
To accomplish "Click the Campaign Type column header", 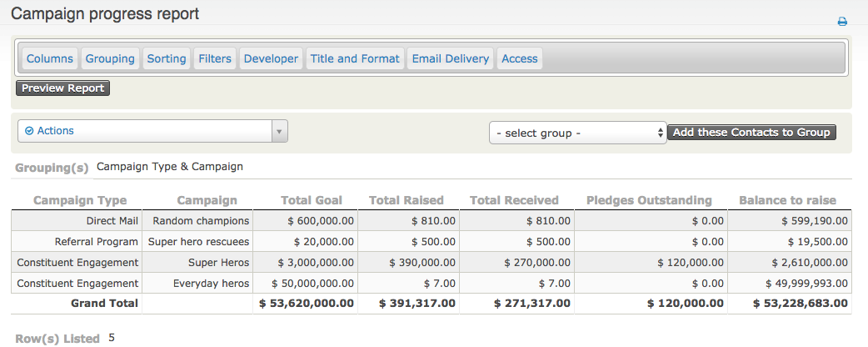I will click(x=80, y=200).
